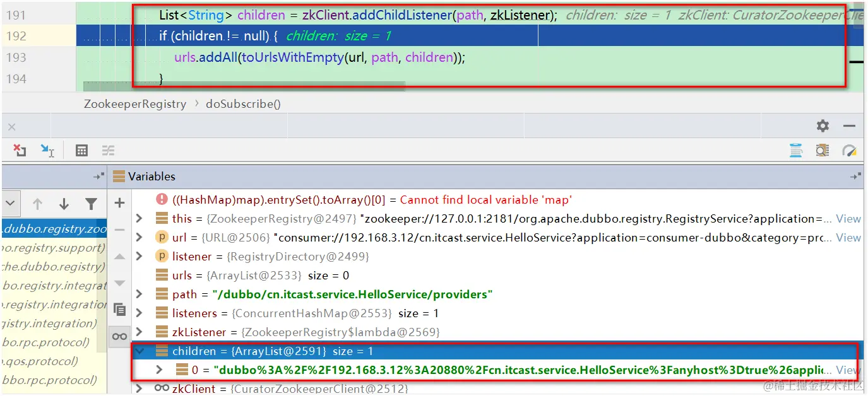Go to next frame with down arrow
Image resolution: width=868 pixels, height=396 pixels.
(x=64, y=204)
